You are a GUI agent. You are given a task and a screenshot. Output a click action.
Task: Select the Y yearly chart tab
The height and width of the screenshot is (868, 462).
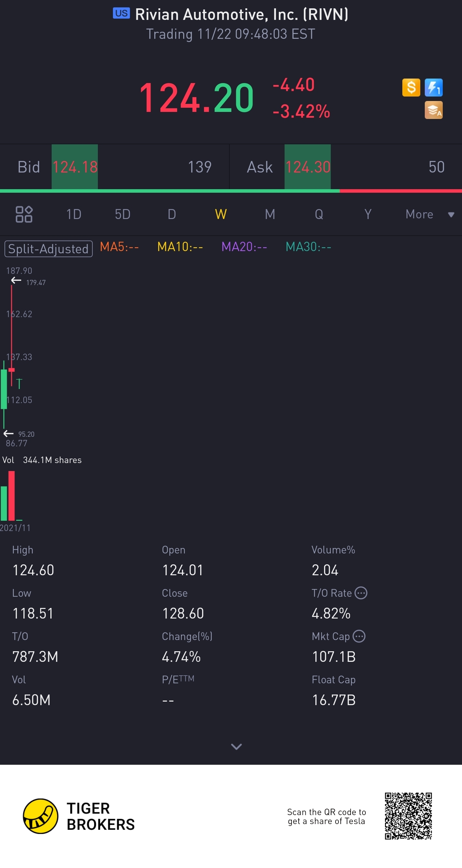[368, 214]
